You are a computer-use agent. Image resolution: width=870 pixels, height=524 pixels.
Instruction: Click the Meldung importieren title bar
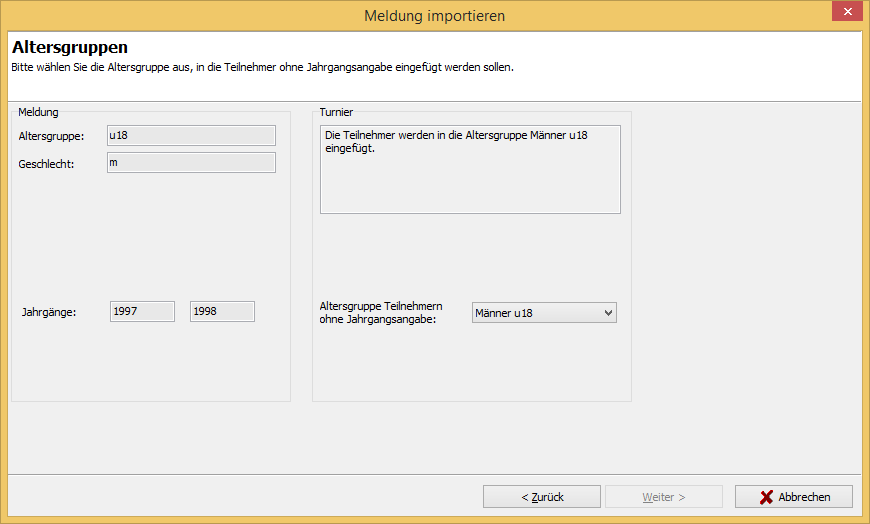coord(434,16)
